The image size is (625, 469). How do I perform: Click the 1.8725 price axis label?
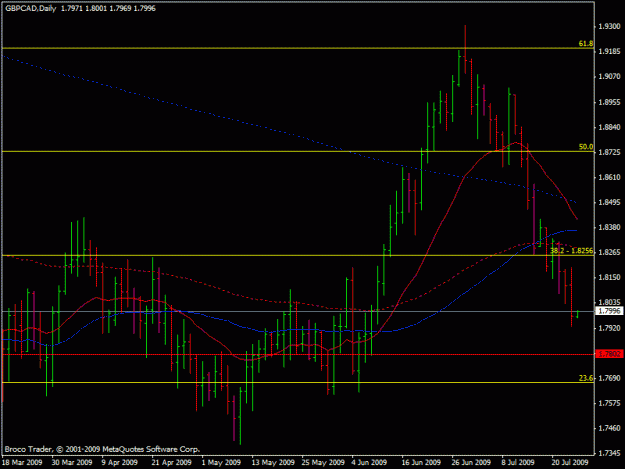click(x=609, y=152)
